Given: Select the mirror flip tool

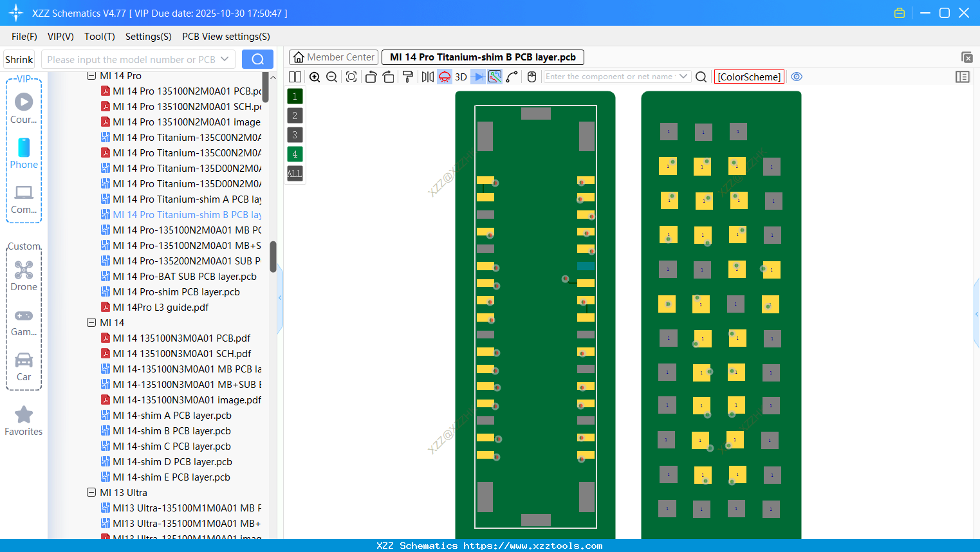Looking at the screenshot, I should (427, 77).
